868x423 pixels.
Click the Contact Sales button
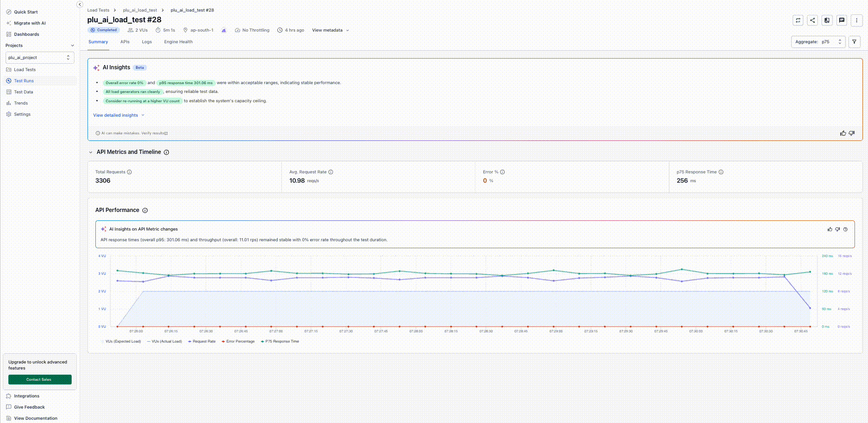click(x=40, y=380)
